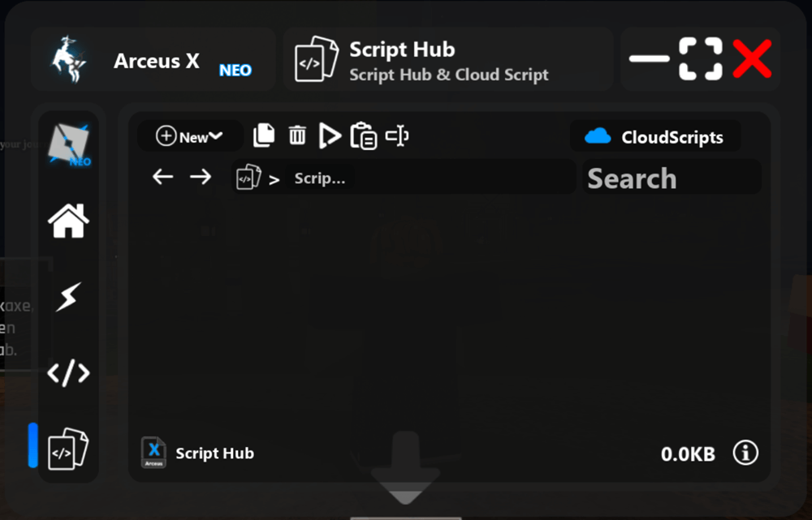Navigate back with the left arrow
The height and width of the screenshot is (520, 812).
point(163,177)
